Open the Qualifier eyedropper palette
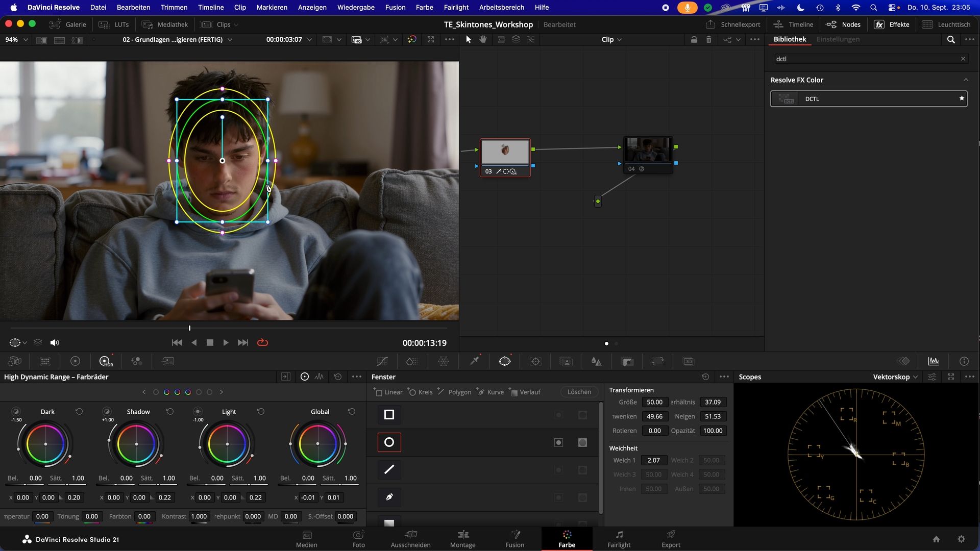This screenshot has height=551, width=980. click(474, 361)
